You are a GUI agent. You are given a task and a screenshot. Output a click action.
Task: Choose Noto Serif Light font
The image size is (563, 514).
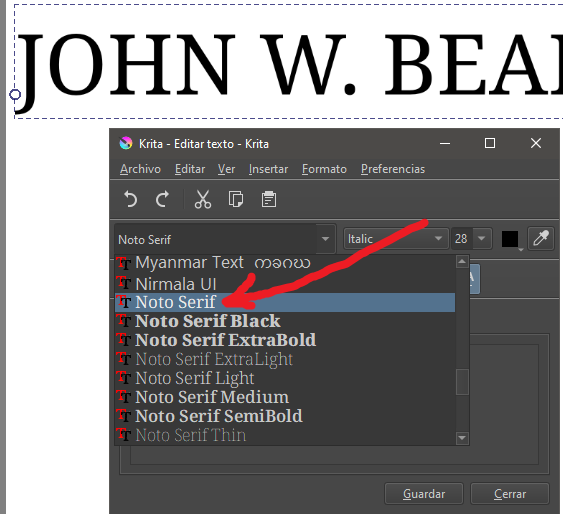click(x=285, y=378)
